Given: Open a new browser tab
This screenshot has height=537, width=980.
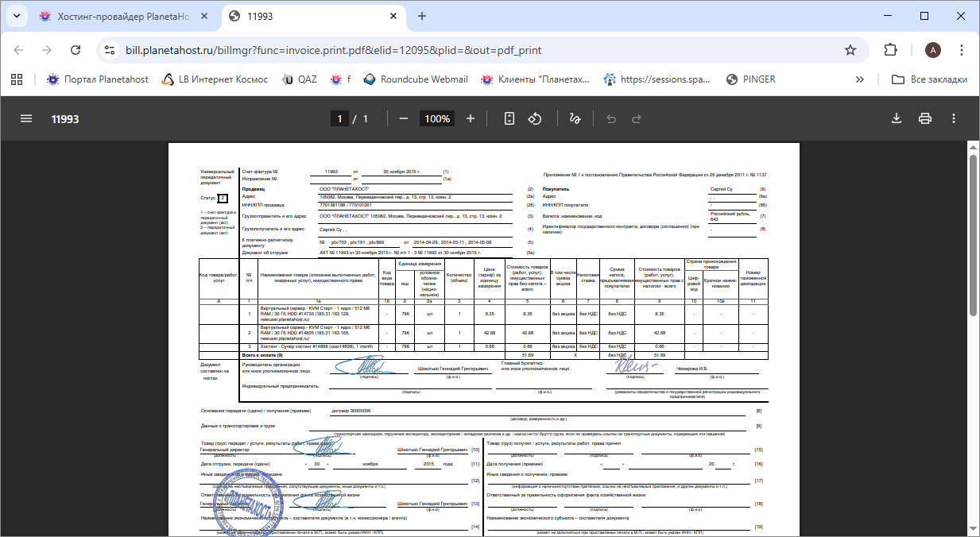Looking at the screenshot, I should point(422,16).
